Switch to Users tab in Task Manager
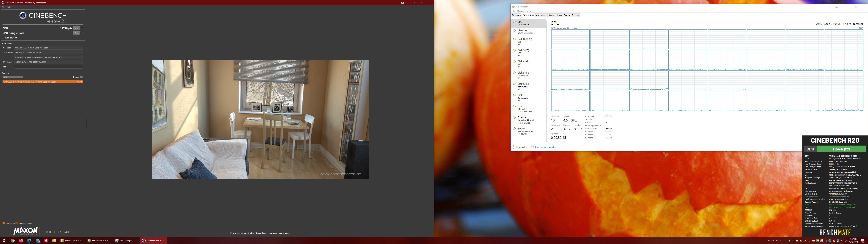 tap(559, 15)
